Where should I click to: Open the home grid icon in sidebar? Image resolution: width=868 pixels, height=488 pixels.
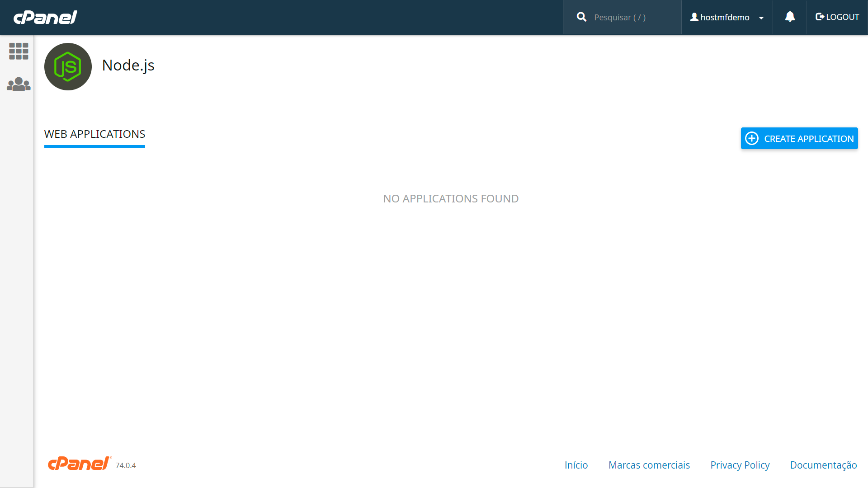click(x=19, y=51)
